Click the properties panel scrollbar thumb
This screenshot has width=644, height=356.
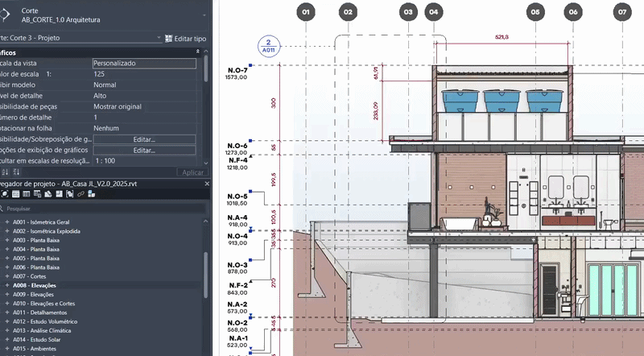click(x=206, y=68)
